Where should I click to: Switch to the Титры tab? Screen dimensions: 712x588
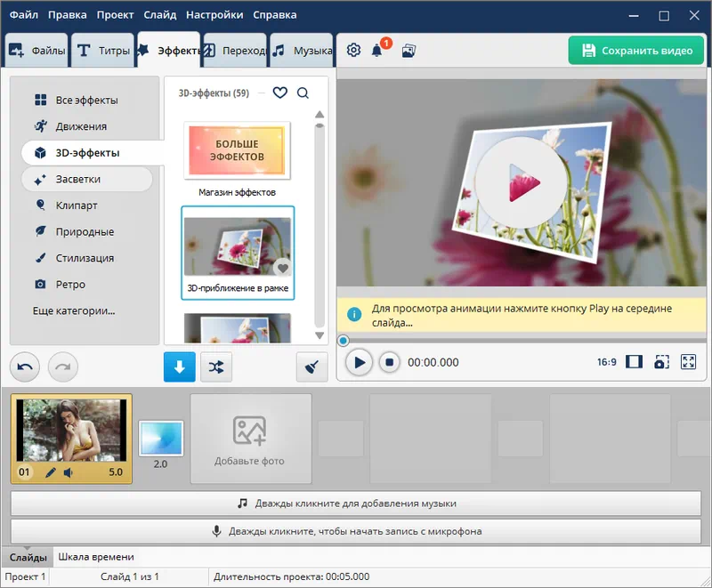coord(102,50)
